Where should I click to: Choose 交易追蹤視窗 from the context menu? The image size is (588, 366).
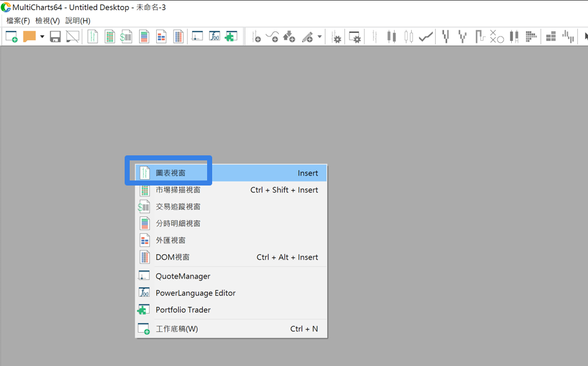coord(231,207)
